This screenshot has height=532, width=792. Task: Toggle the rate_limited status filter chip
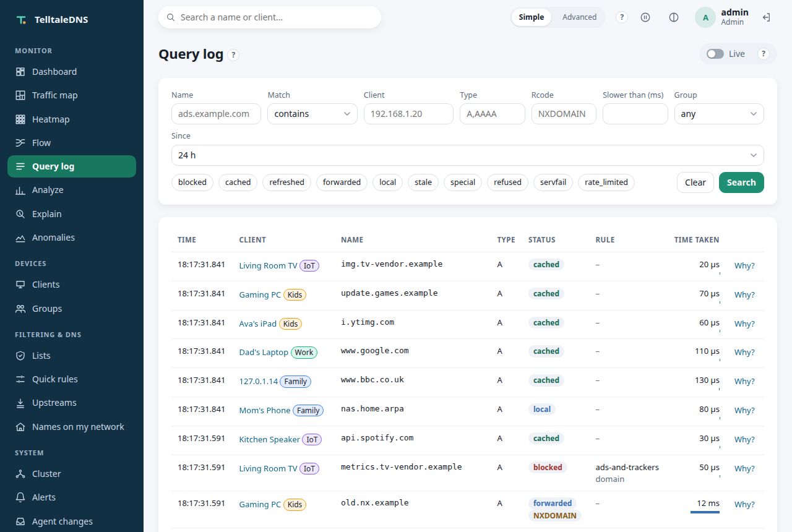pyautogui.click(x=606, y=182)
